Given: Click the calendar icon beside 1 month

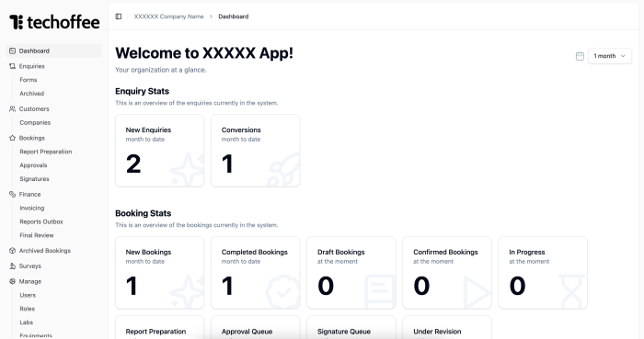Looking at the screenshot, I should tap(580, 56).
